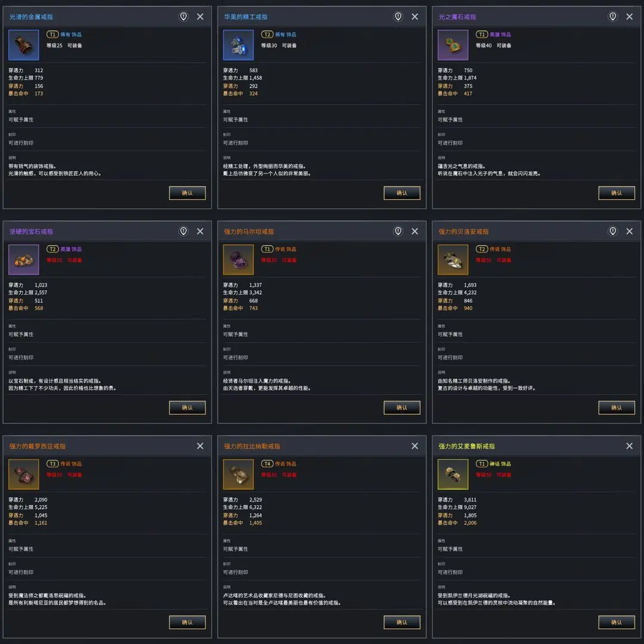The height and width of the screenshot is (644, 644).
Task: Click the 强力的艾麦鲁斯戒指 item icon
Action: point(453,475)
